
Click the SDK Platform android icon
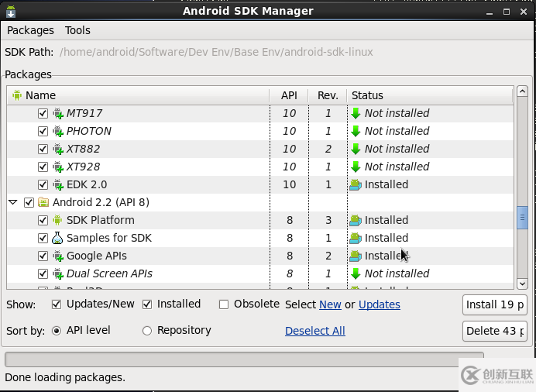coord(57,220)
